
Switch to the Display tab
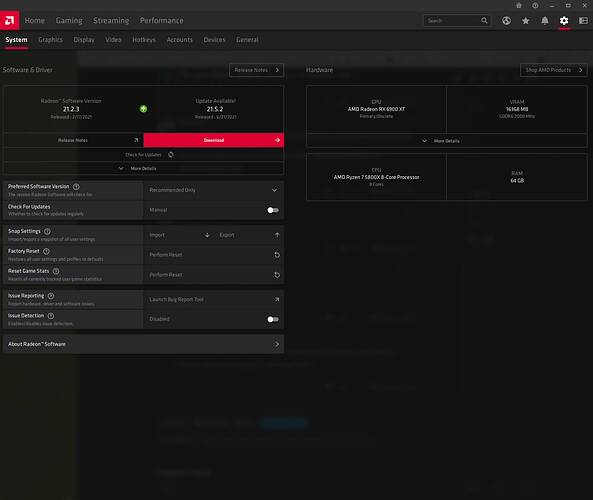tap(84, 40)
